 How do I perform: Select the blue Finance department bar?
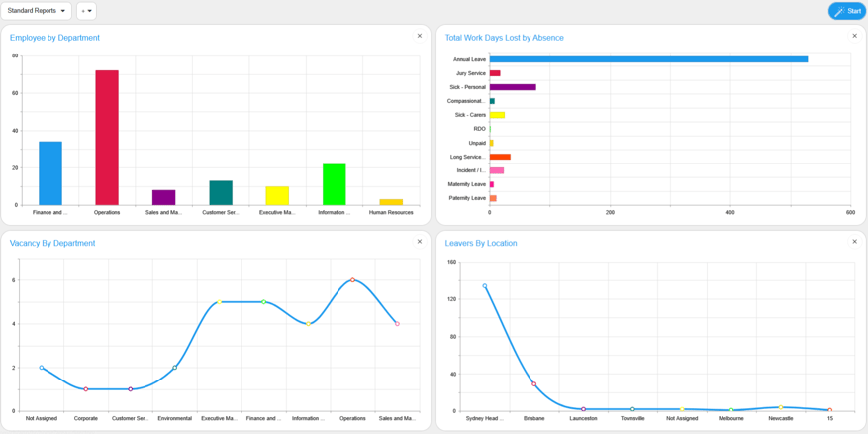pos(50,173)
